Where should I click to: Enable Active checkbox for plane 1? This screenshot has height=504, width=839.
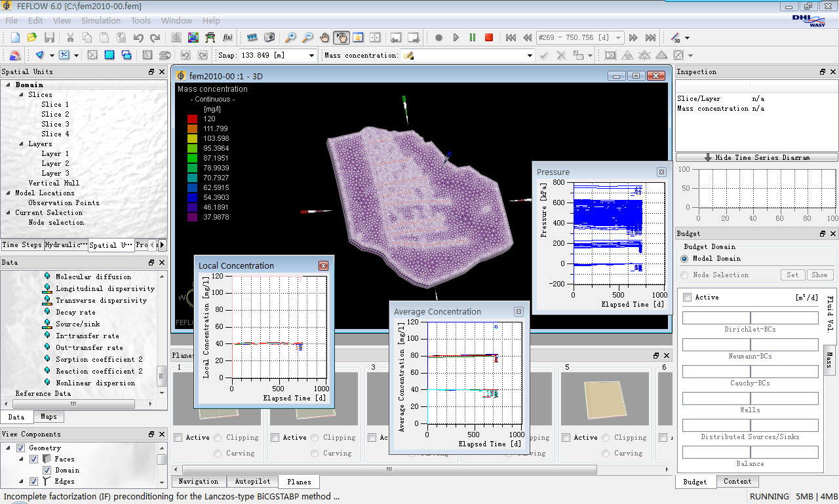coord(178,438)
